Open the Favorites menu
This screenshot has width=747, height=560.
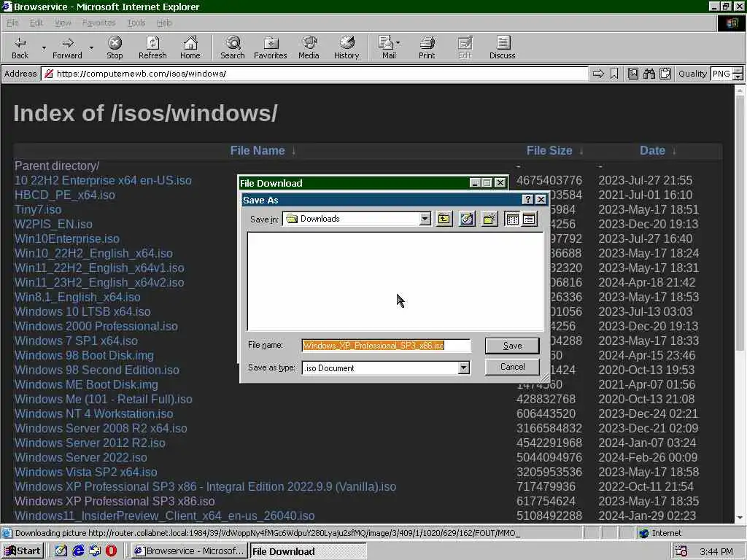coord(98,23)
